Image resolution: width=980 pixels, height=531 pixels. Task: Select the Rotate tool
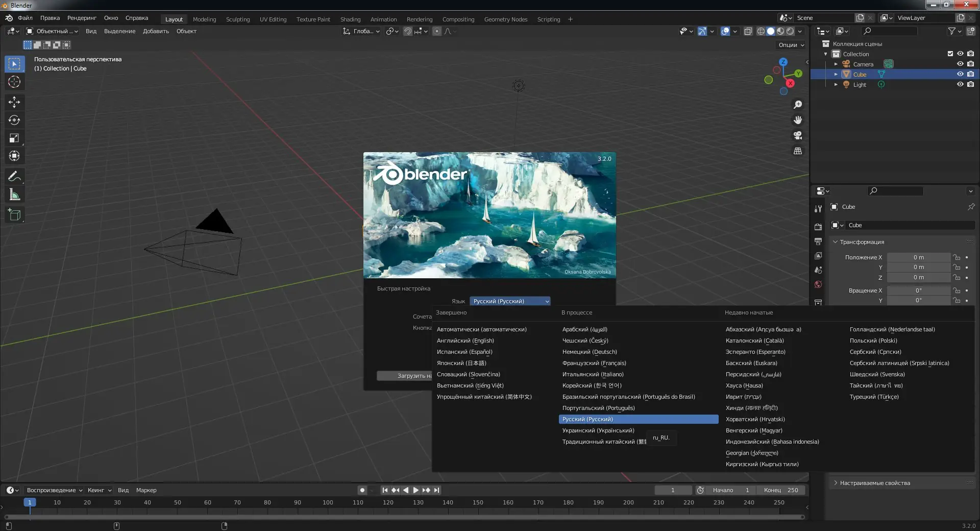click(x=14, y=120)
